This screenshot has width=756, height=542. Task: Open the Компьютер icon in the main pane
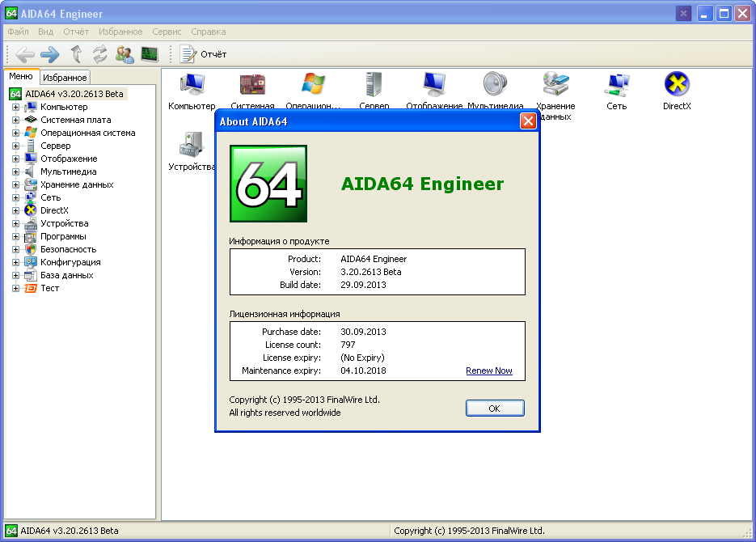pyautogui.click(x=192, y=91)
